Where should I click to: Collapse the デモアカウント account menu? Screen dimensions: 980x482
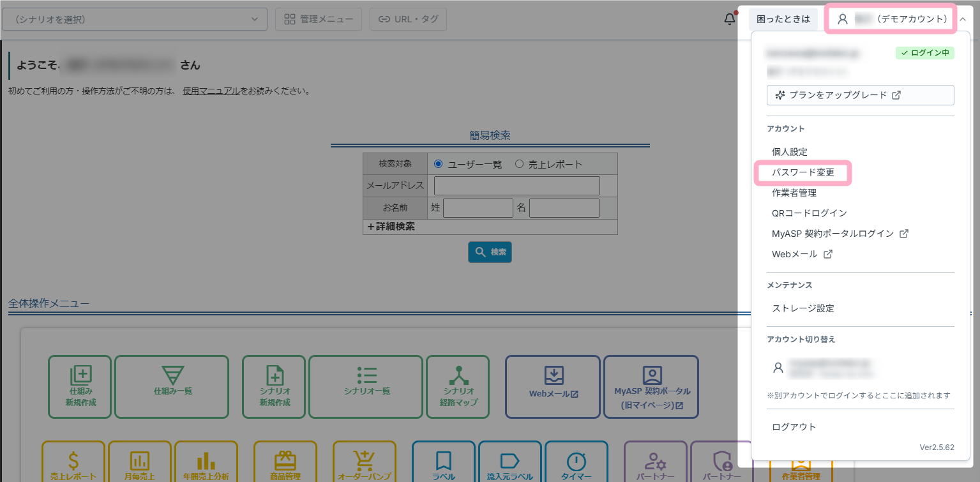point(891,19)
